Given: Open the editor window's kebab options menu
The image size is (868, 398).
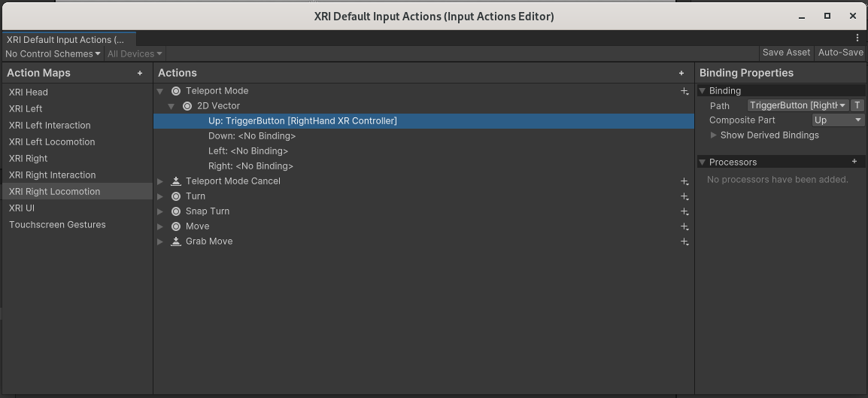Looking at the screenshot, I should click(857, 38).
